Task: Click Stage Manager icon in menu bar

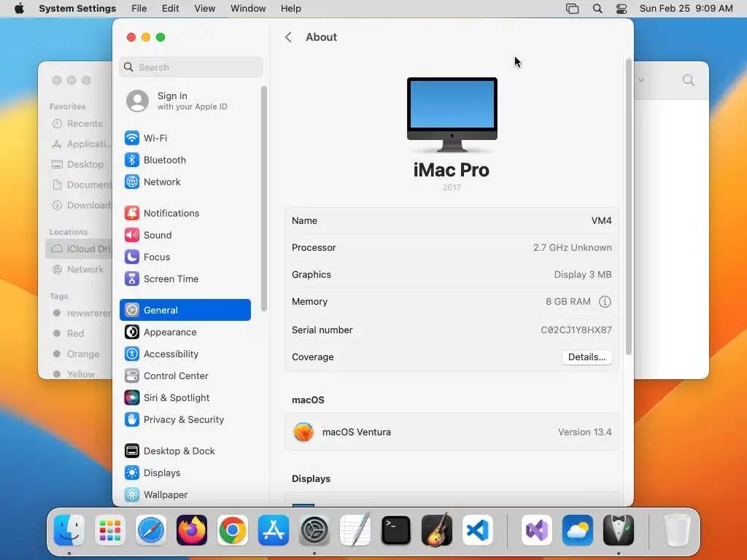Action: pyautogui.click(x=572, y=9)
